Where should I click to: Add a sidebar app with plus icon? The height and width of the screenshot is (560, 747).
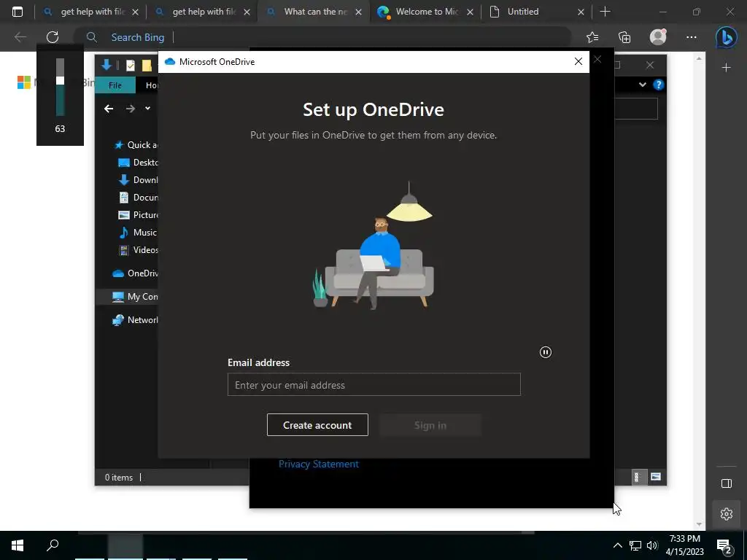[726, 68]
